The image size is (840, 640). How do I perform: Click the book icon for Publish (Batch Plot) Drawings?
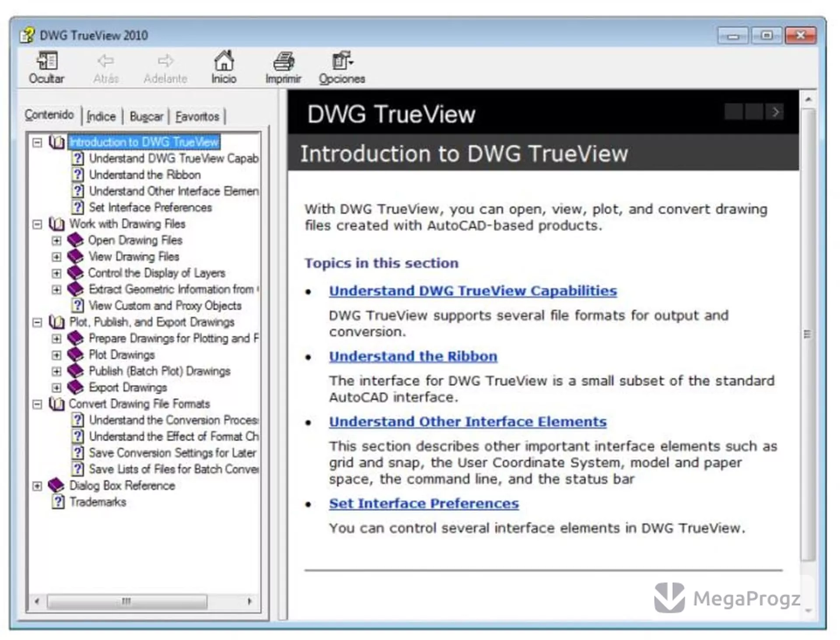pyautogui.click(x=75, y=371)
